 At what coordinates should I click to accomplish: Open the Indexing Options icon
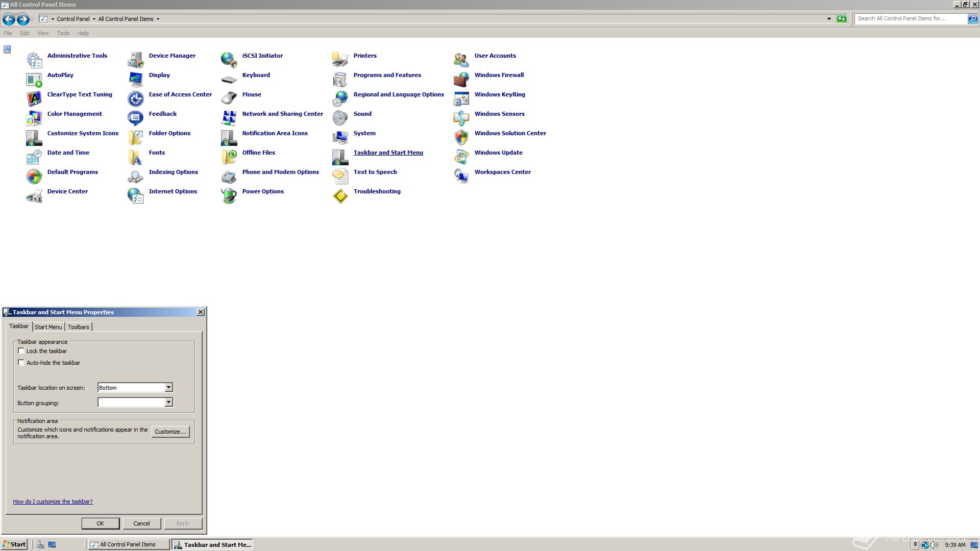(136, 177)
